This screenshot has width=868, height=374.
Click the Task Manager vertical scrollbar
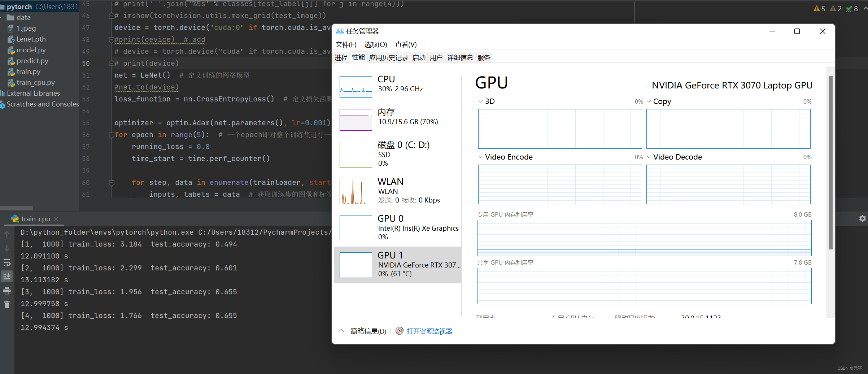[x=830, y=162]
